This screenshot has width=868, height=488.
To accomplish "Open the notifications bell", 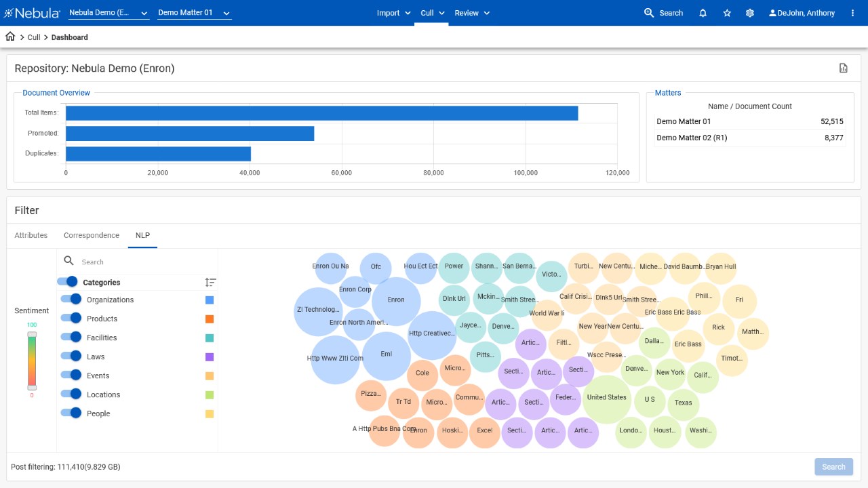I will point(703,13).
